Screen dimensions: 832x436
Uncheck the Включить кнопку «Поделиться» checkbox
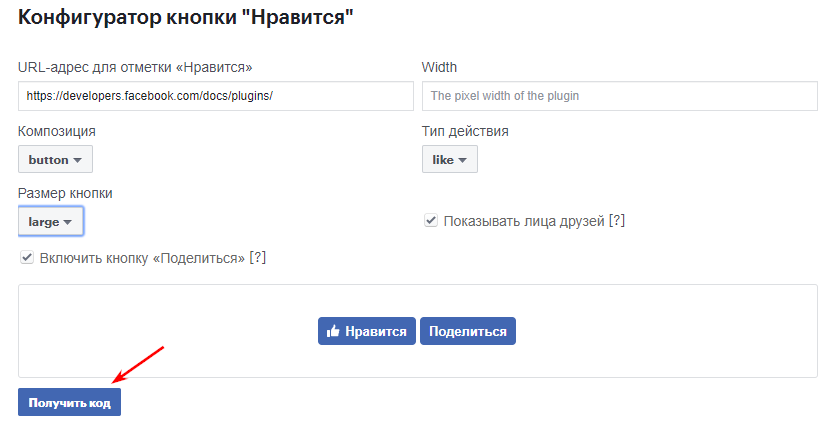tap(27, 258)
